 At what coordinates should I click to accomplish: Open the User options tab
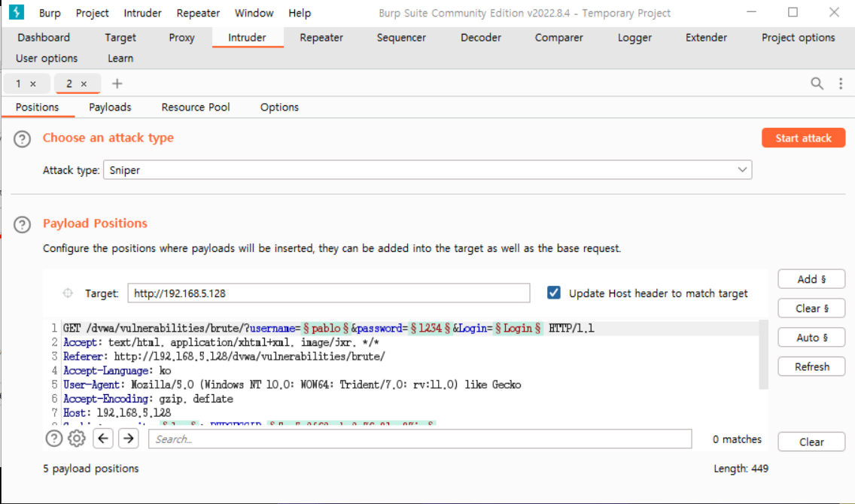47,59
